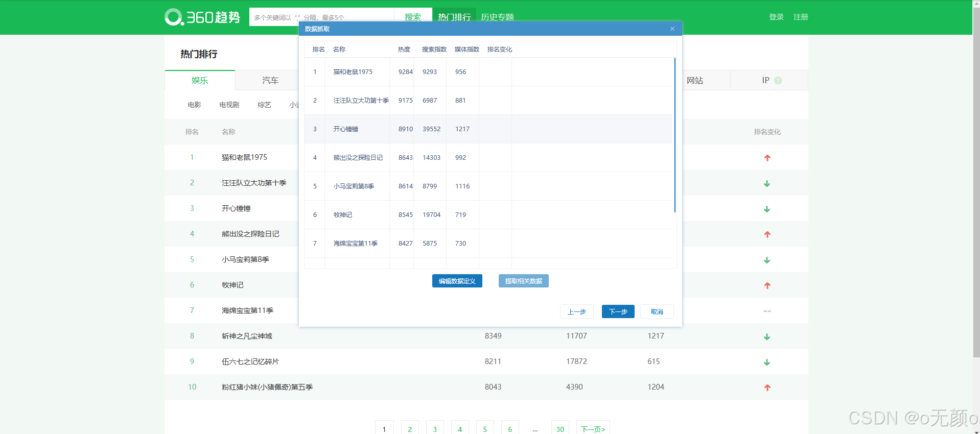
Task: Go to page 3 in pagination
Action: 435,428
